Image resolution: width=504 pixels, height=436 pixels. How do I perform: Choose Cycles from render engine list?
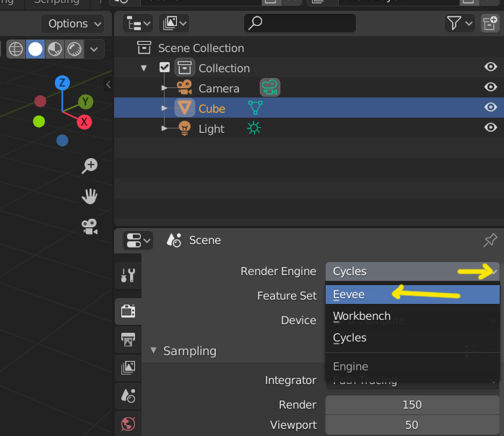click(x=412, y=338)
